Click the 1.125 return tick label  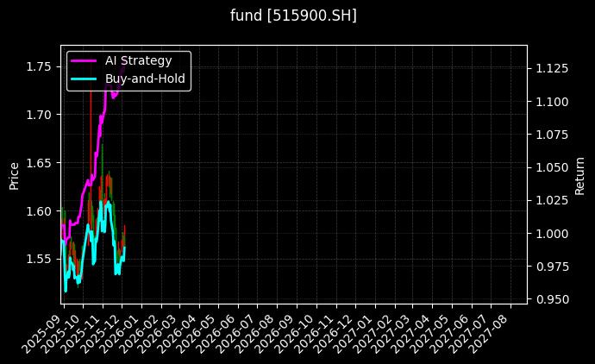click(552, 68)
